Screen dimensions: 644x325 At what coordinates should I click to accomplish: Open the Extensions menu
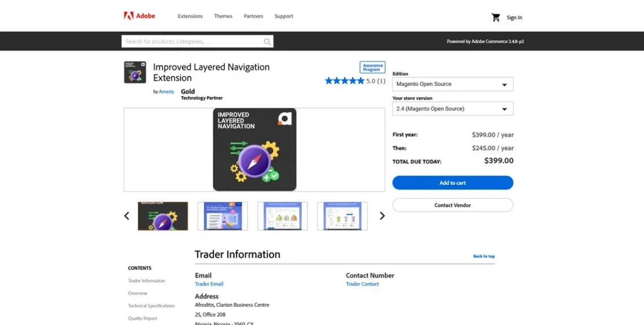[190, 16]
